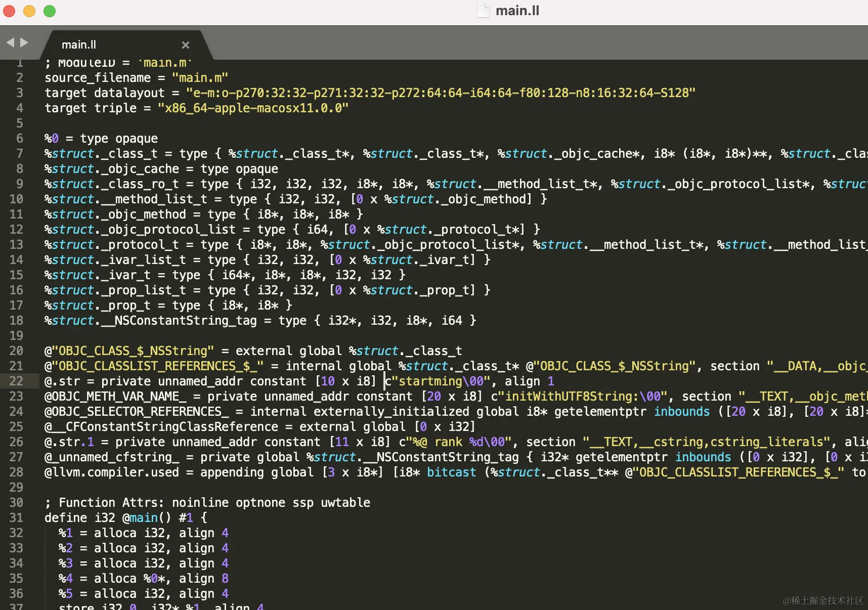This screenshot has width=868, height=610.
Task: Click the text source_filename
Action: [98, 78]
